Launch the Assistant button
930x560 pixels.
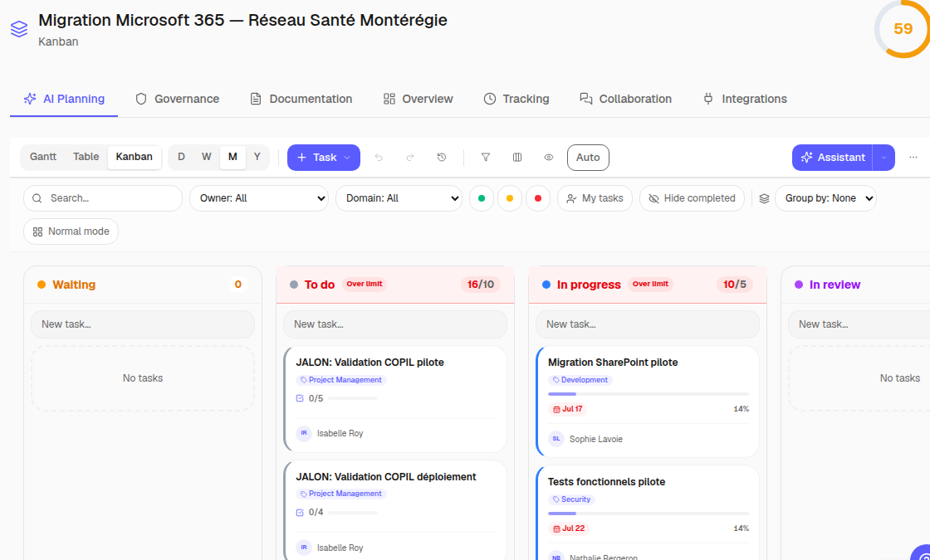[x=833, y=158]
